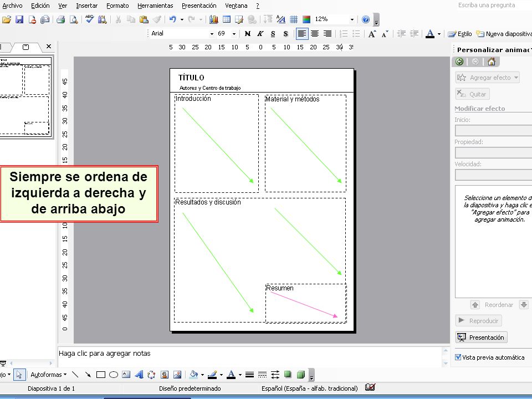
Task: Select the arrow pointer tool in drawing toolbar
Action: (x=19, y=375)
